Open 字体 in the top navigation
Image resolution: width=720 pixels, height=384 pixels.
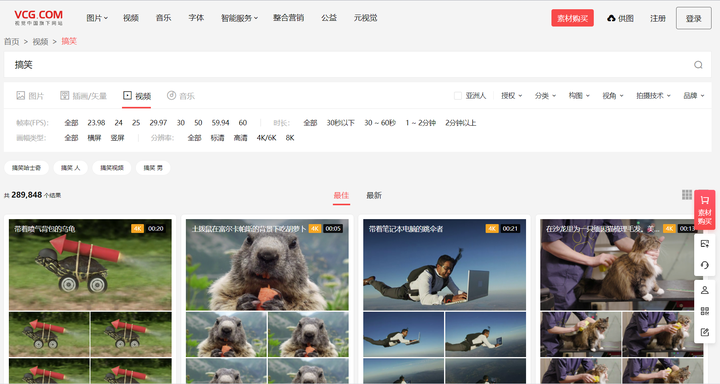[x=196, y=18]
